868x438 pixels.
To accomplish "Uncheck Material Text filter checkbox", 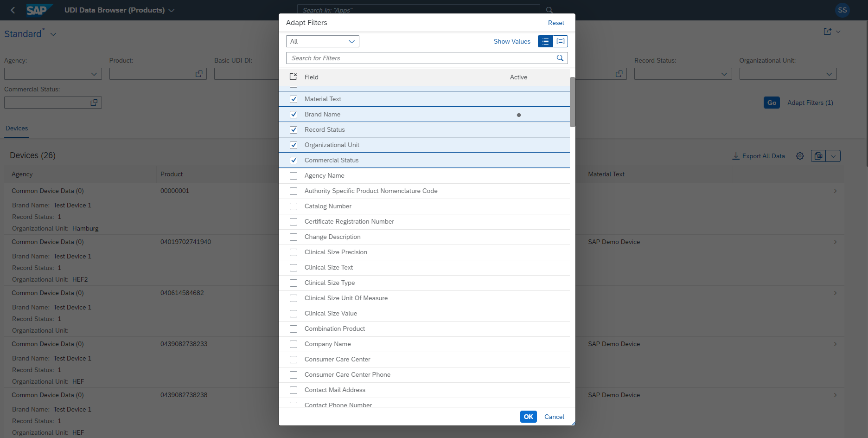I will (x=294, y=99).
